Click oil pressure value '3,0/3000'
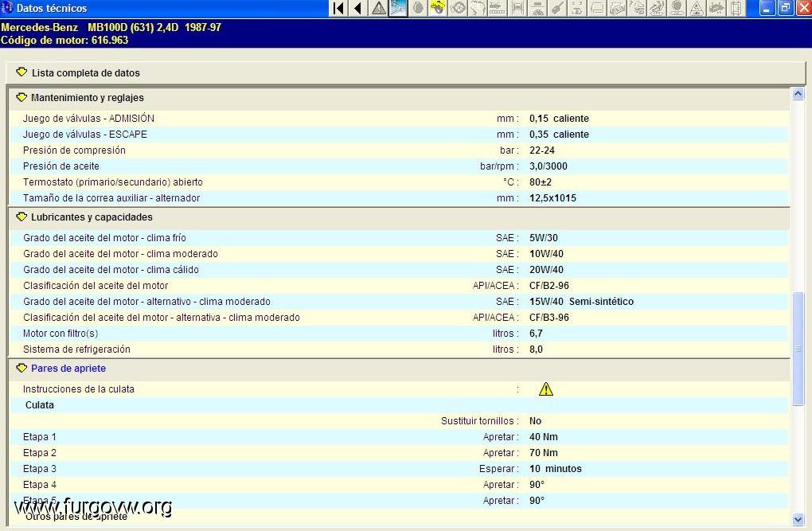This screenshot has width=812, height=531. [x=548, y=166]
